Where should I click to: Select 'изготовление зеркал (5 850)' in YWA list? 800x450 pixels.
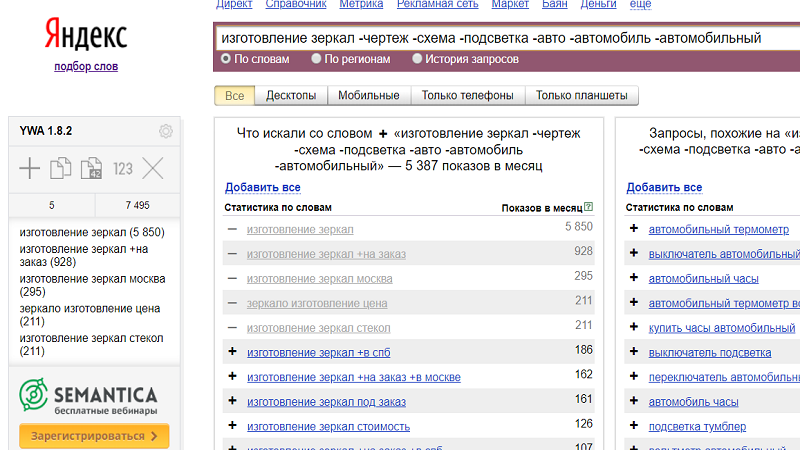point(92,232)
